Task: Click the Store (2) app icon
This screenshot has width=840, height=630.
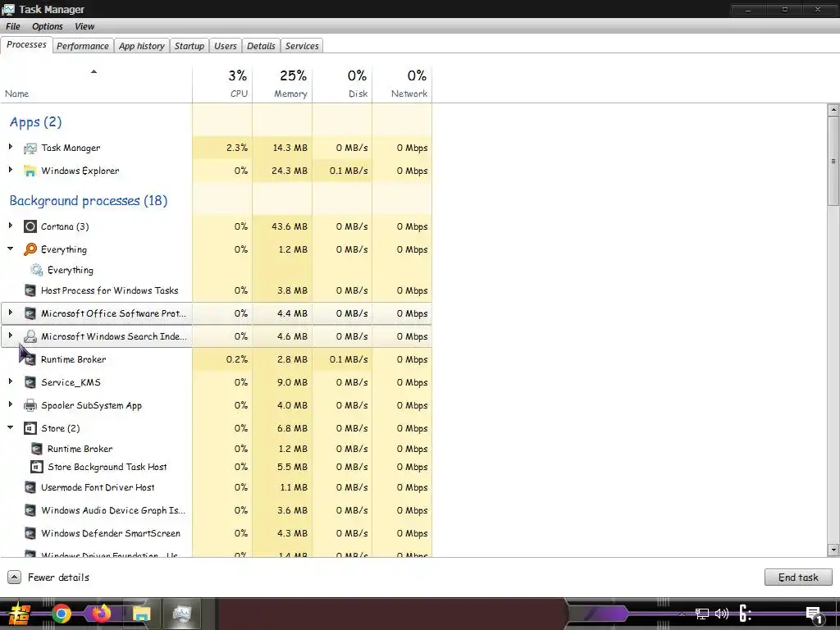Action: pyautogui.click(x=30, y=428)
